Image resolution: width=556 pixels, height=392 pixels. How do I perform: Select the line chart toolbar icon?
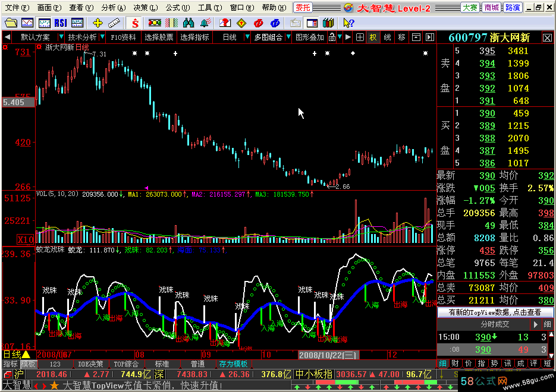click(27, 23)
